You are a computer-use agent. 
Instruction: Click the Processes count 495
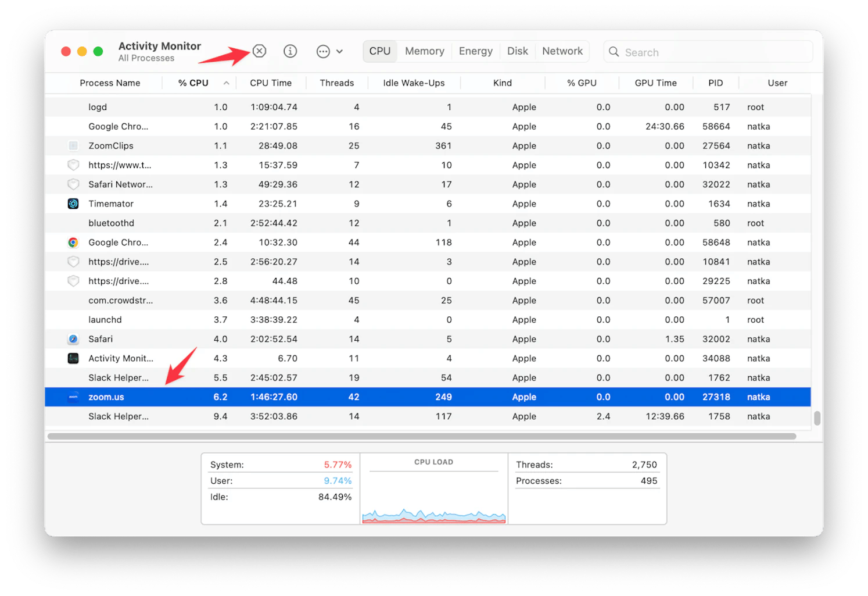coord(649,481)
